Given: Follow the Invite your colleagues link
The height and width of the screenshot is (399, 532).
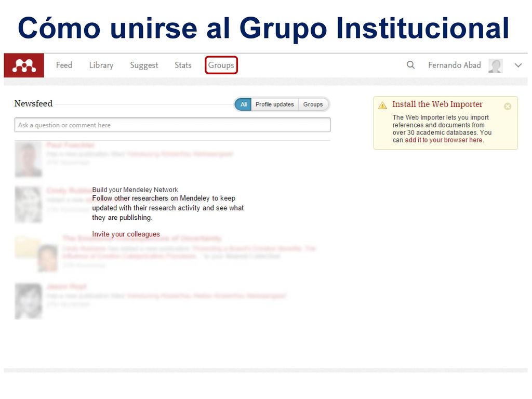Looking at the screenshot, I should point(126,234).
